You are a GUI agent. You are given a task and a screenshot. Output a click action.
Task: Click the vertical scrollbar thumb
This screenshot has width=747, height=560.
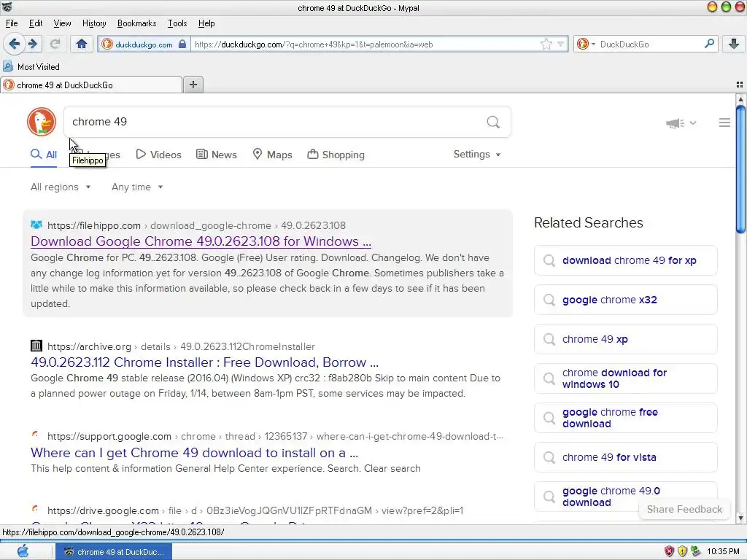(740, 169)
